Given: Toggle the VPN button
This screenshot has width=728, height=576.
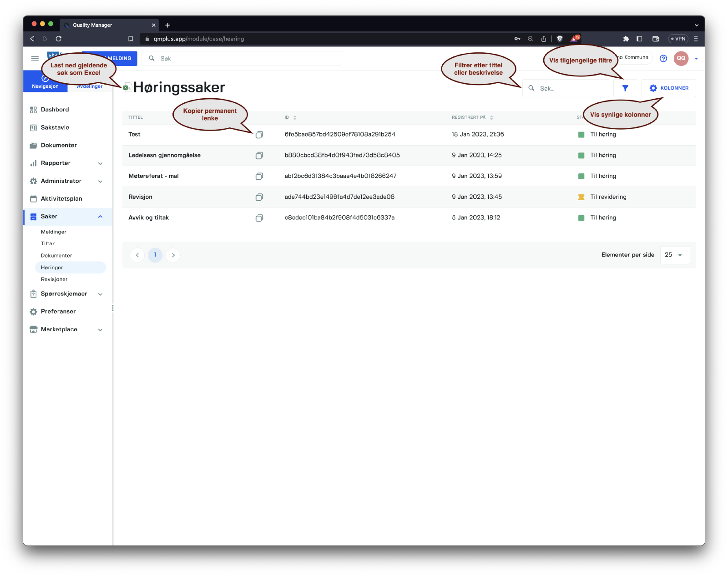Looking at the screenshot, I should (x=678, y=39).
